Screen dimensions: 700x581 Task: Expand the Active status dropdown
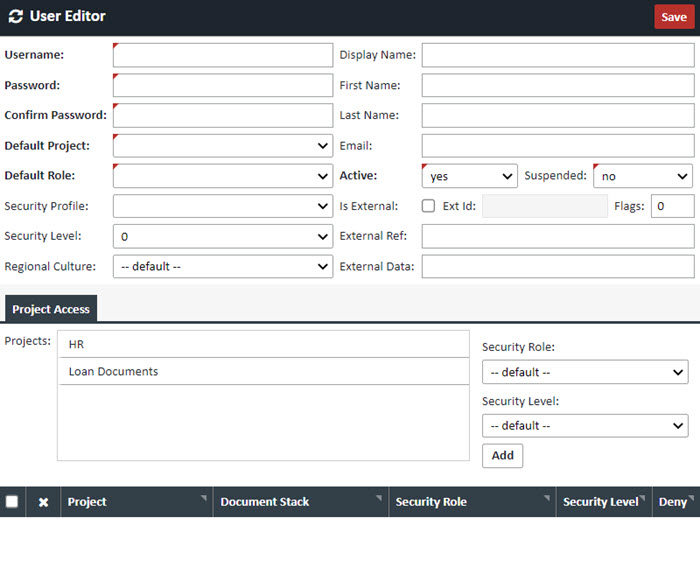(469, 176)
